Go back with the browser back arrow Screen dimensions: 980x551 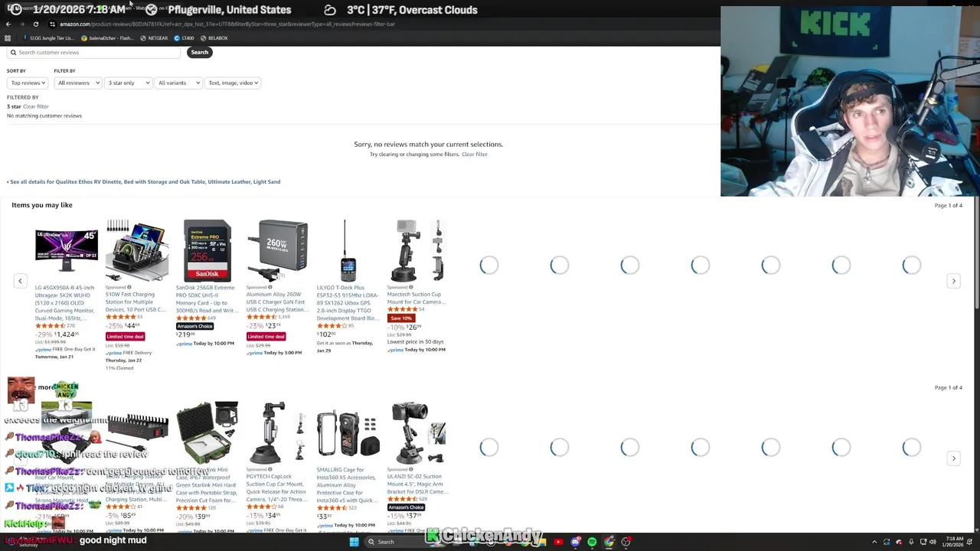pyautogui.click(x=8, y=24)
